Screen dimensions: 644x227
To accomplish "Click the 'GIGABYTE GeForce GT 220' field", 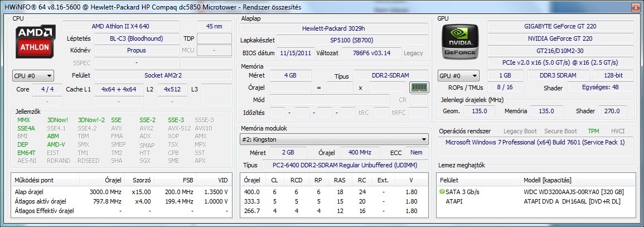I will point(560,26).
